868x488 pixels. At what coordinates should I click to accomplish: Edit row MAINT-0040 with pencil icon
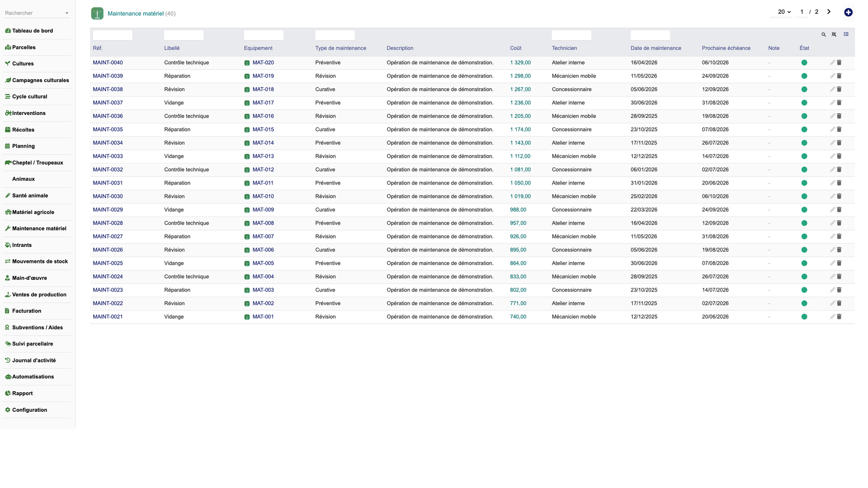(832, 63)
